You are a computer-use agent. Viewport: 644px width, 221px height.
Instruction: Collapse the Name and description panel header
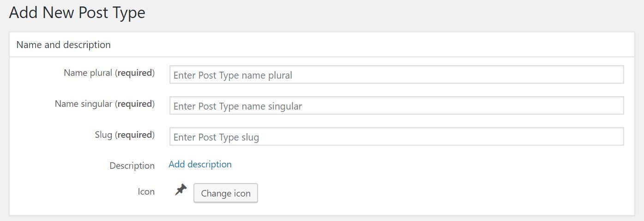tap(322, 45)
